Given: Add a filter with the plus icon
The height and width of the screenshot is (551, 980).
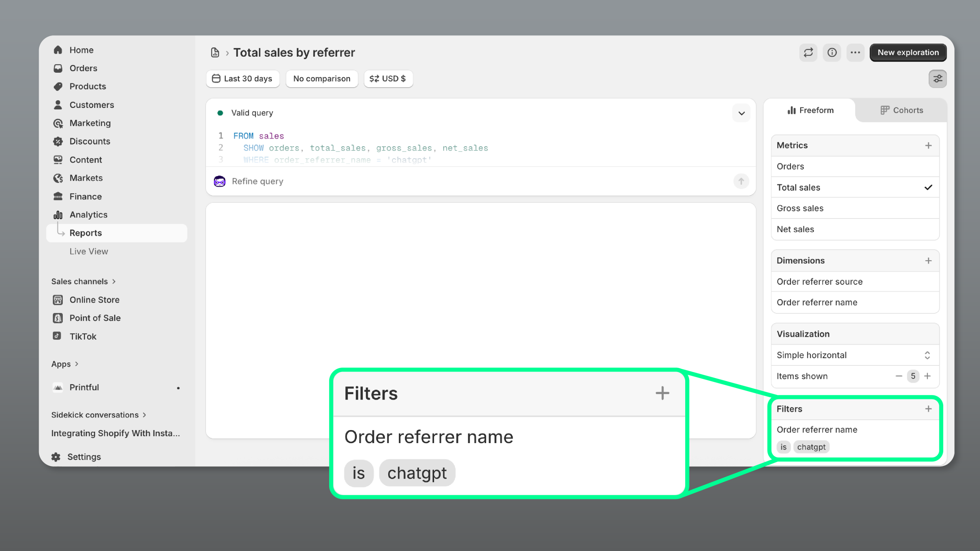Looking at the screenshot, I should pyautogui.click(x=928, y=409).
